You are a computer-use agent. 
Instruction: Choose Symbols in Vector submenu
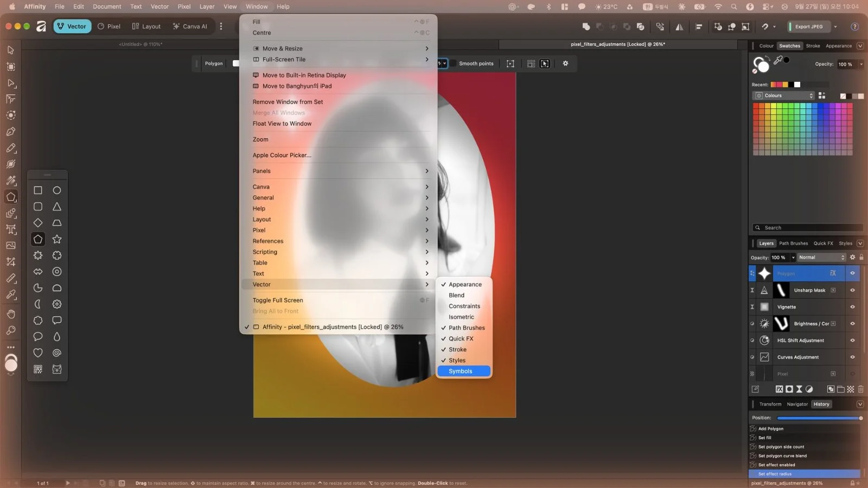(x=464, y=371)
